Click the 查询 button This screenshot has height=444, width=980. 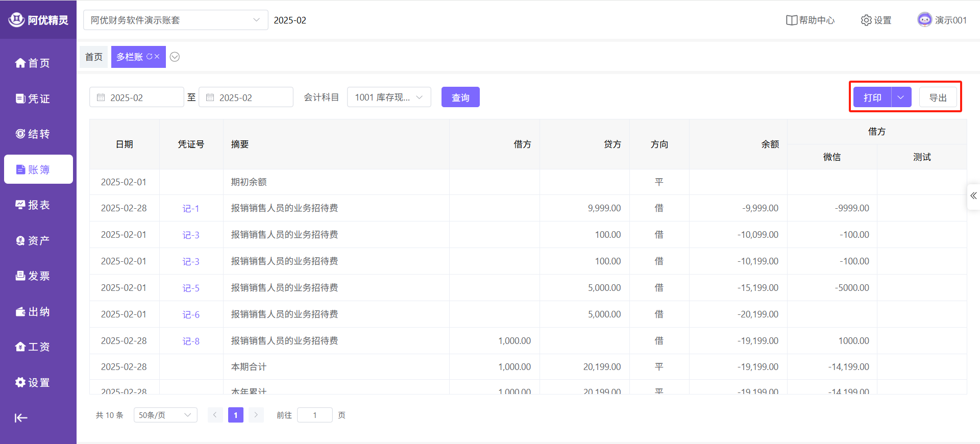click(x=460, y=97)
